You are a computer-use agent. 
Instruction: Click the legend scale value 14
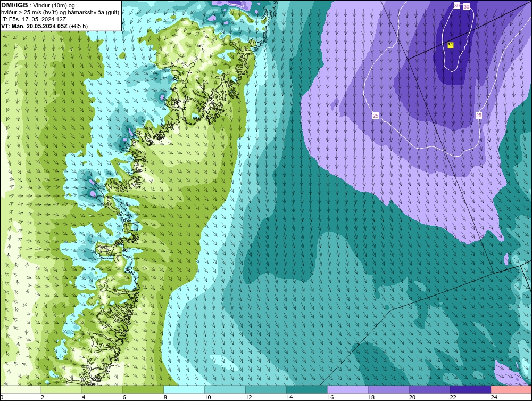(289, 397)
